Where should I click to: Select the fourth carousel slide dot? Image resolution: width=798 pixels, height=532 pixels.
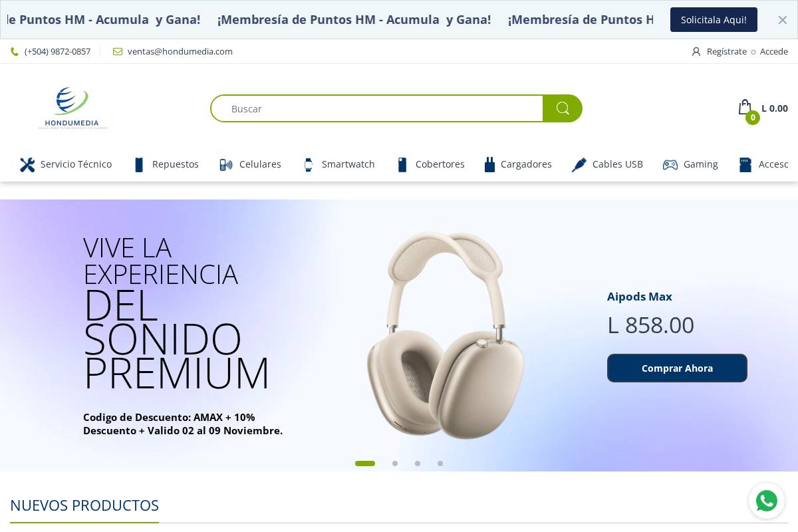(x=440, y=464)
